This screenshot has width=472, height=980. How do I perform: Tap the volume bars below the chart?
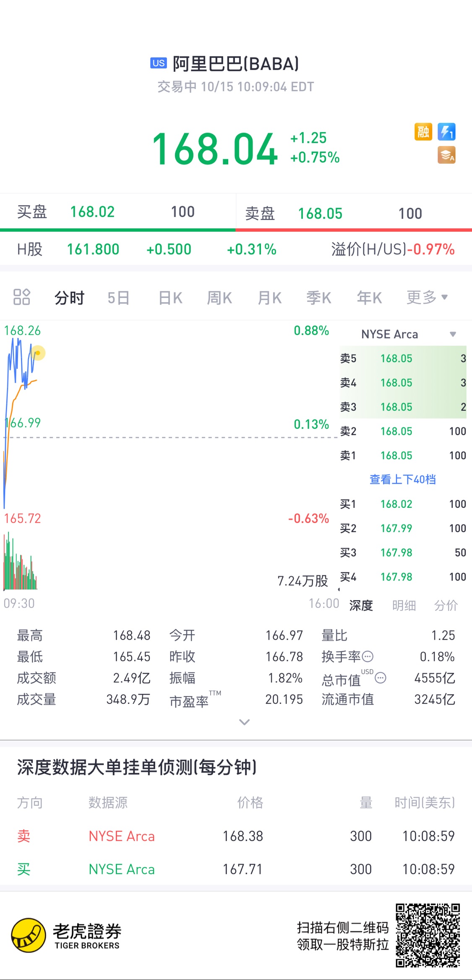(20, 561)
